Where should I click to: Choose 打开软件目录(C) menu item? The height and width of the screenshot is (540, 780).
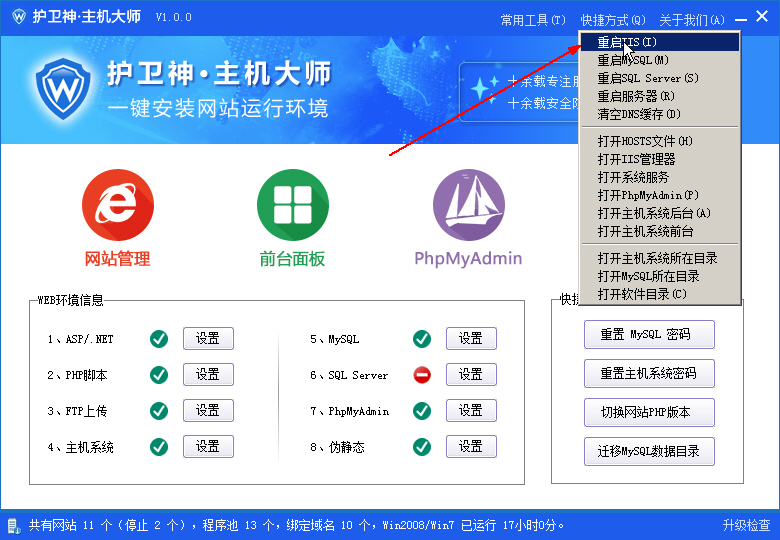click(x=642, y=294)
